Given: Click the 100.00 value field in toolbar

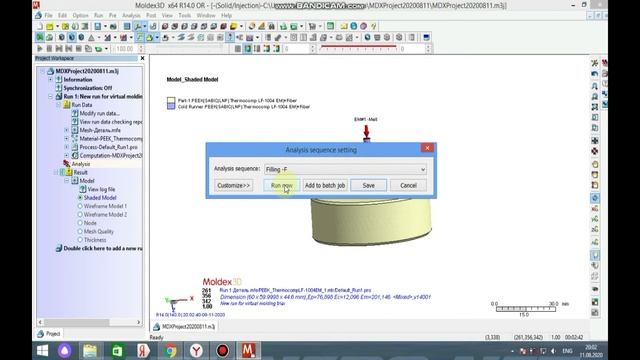Looking at the screenshot, I should point(127,49).
